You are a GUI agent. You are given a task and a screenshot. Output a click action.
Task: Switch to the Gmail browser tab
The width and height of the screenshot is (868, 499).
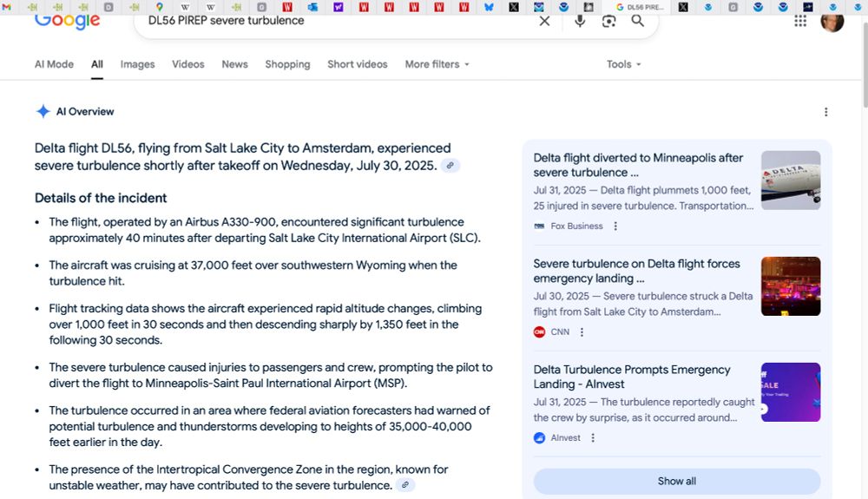[x=7, y=7]
